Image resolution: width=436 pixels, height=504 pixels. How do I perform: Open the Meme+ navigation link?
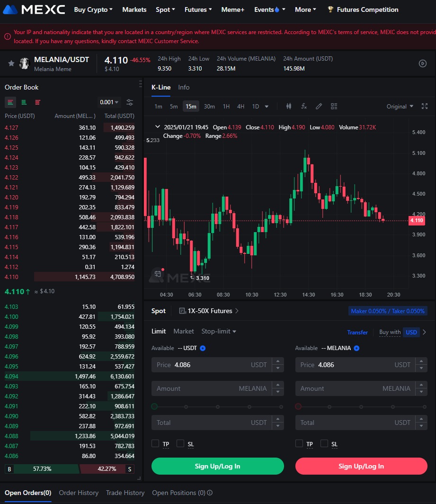pos(233,9)
